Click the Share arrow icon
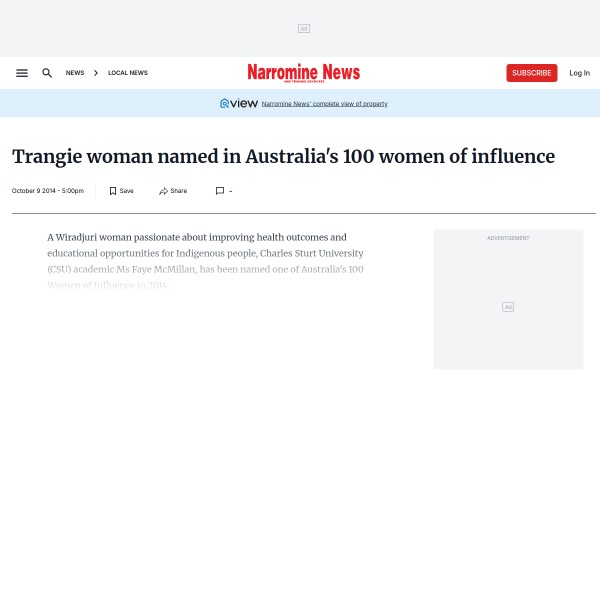This screenshot has width=600, height=600. pyautogui.click(x=163, y=191)
